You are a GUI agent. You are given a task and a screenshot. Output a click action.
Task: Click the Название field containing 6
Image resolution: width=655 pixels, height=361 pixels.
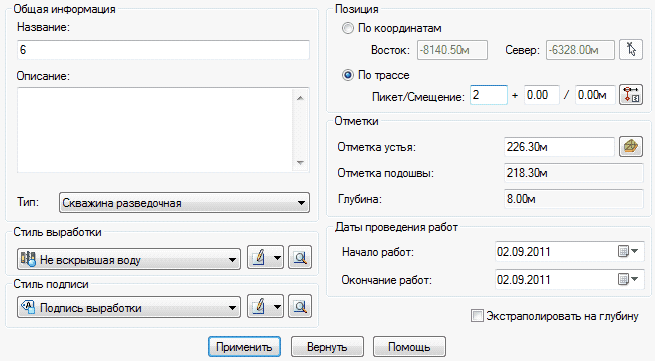163,50
